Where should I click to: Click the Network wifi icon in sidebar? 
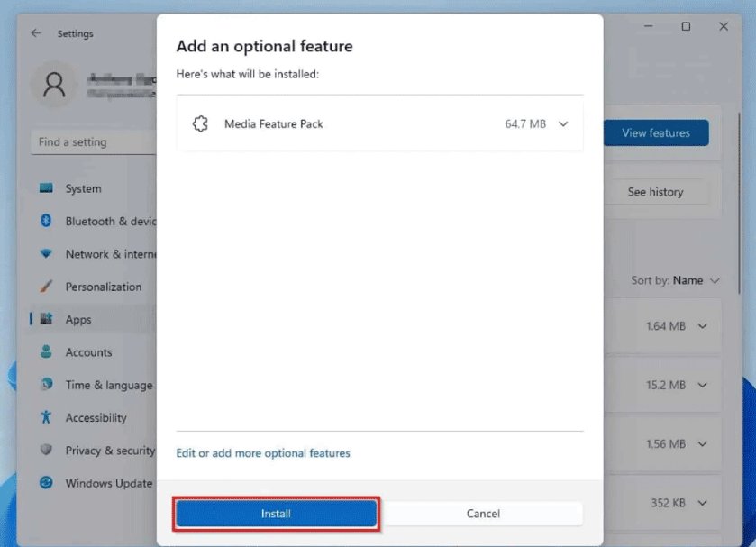(46, 254)
